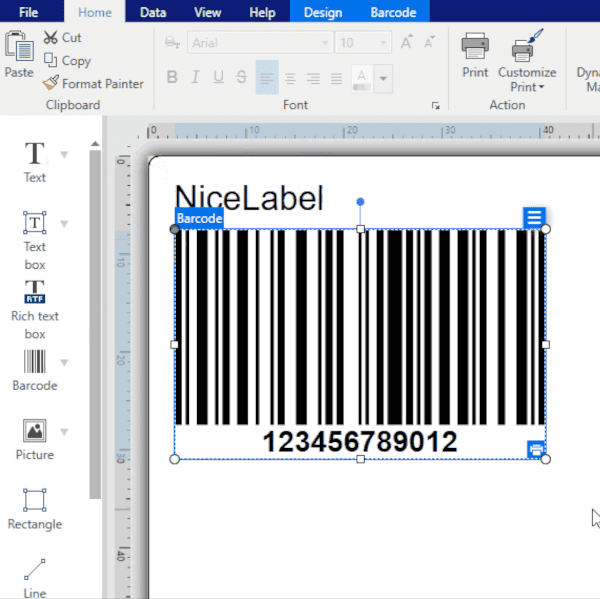Cut the selected barcode object
Image resolution: width=600 pixels, height=599 pixels.
click(x=62, y=38)
